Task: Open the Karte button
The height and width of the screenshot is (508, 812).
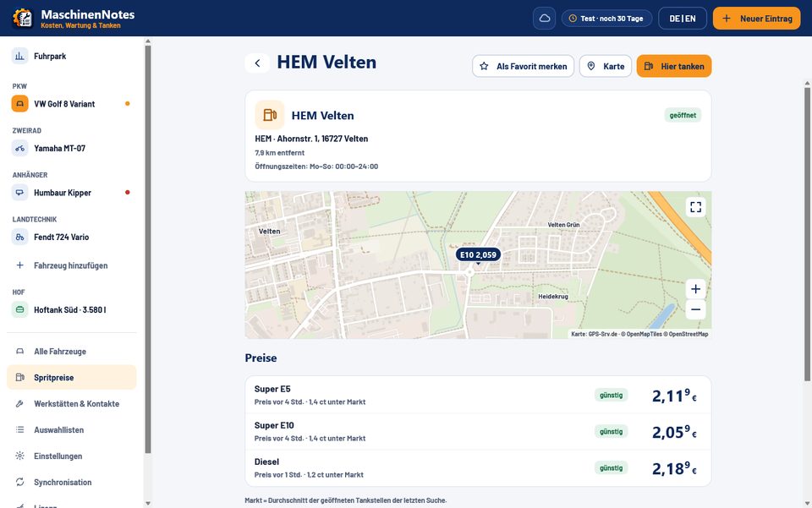Action: pyautogui.click(x=606, y=66)
